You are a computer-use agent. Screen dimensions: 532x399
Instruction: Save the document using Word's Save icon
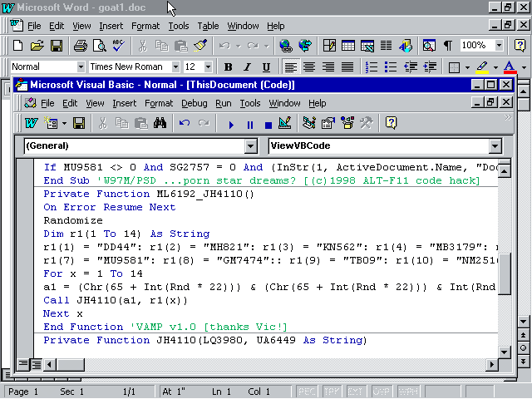(57, 45)
